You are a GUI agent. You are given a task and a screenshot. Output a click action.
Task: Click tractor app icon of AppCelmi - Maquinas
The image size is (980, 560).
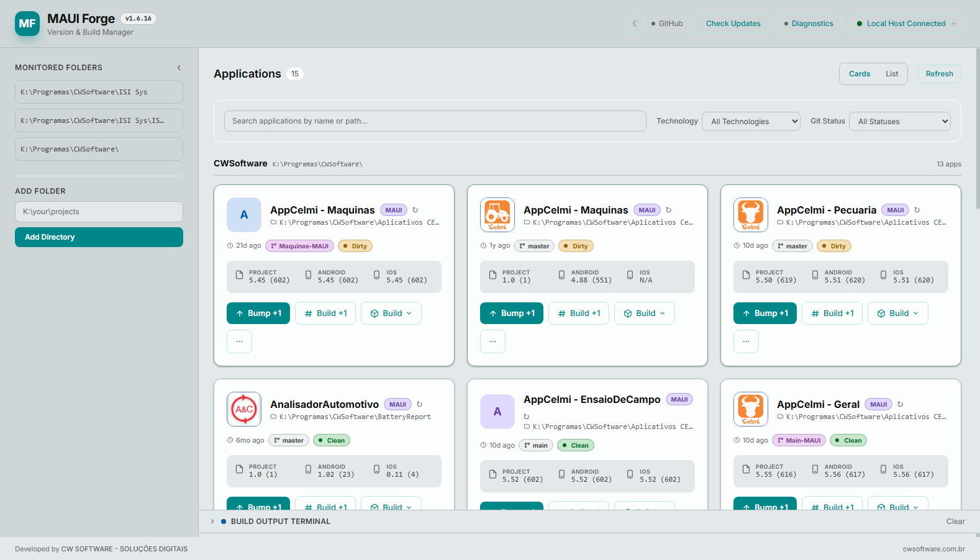pos(497,215)
